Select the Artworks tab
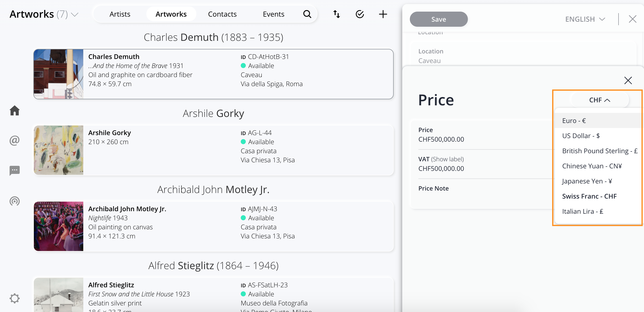The height and width of the screenshot is (312, 644). 171,14
